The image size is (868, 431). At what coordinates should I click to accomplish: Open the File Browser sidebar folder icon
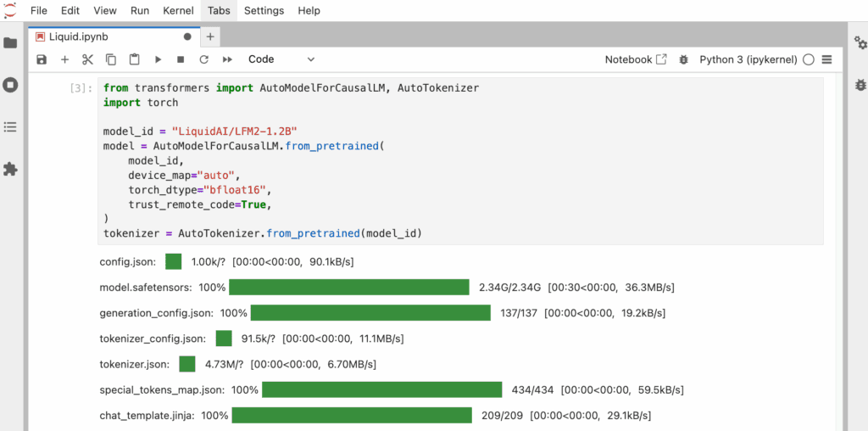pyautogui.click(x=10, y=42)
